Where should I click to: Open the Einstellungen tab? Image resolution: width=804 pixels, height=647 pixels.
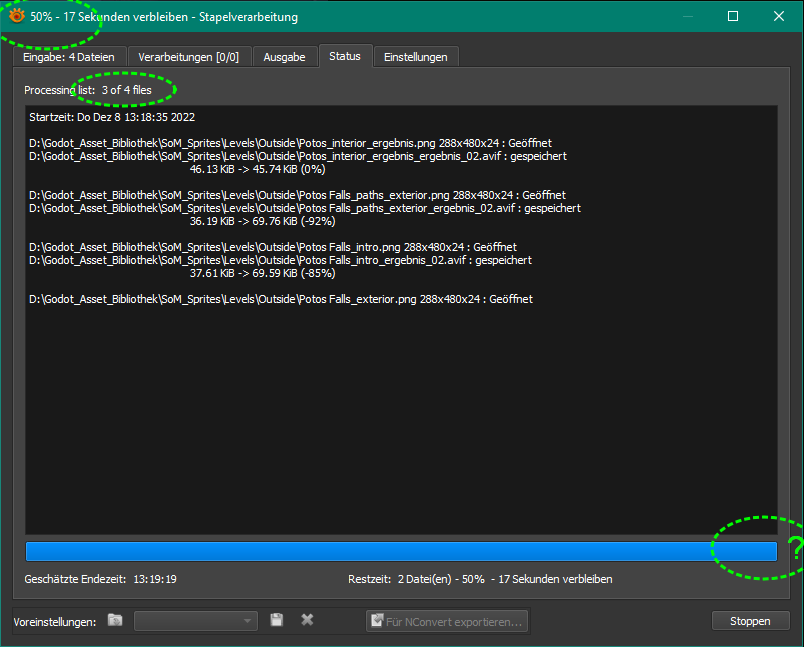(x=415, y=57)
